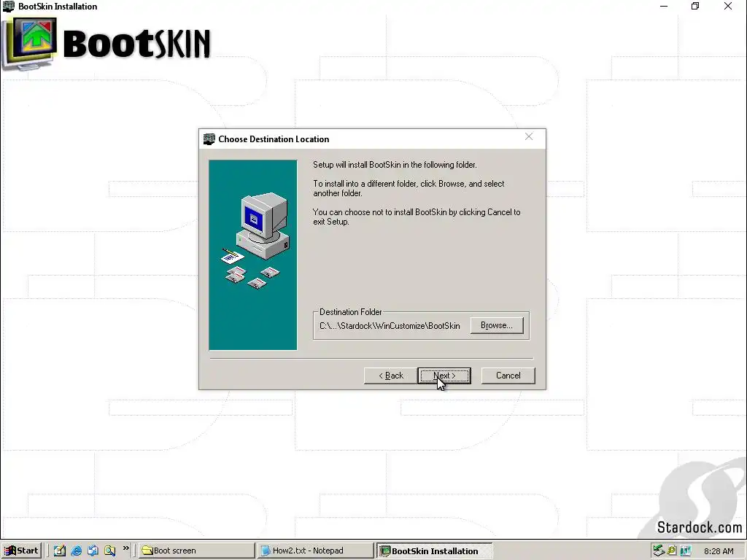
Task: Click the 8:28 AM clock
Action: pyautogui.click(x=719, y=551)
